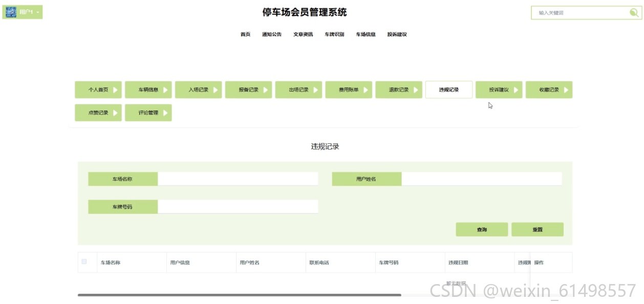View the 收藏记录 tab
This screenshot has width=644, height=304.
tap(549, 90)
